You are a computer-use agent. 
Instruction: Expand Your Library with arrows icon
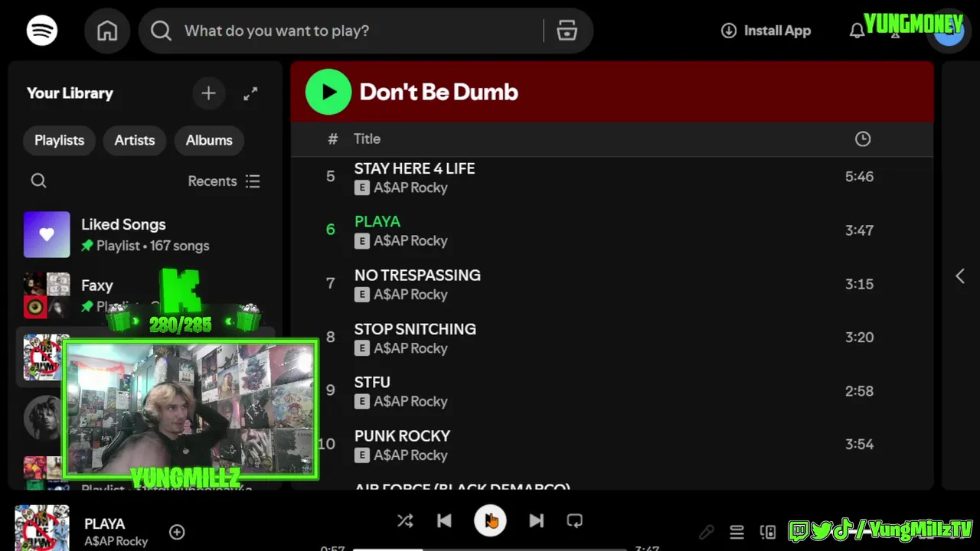(250, 93)
